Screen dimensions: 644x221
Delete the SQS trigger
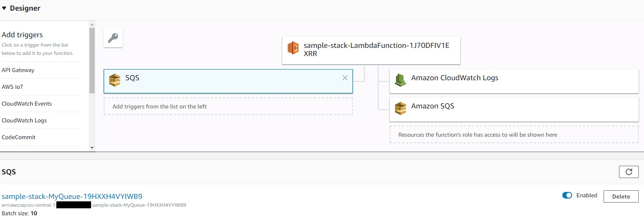point(621,196)
